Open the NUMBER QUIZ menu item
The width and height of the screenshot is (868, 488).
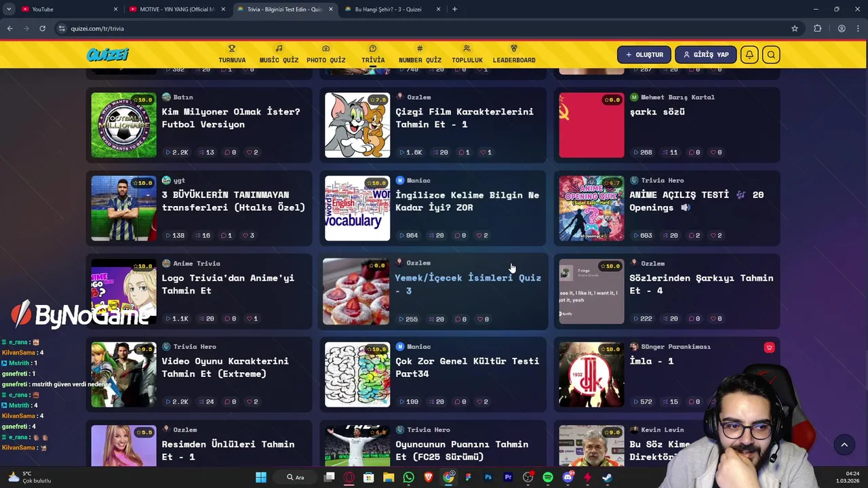tap(420, 55)
